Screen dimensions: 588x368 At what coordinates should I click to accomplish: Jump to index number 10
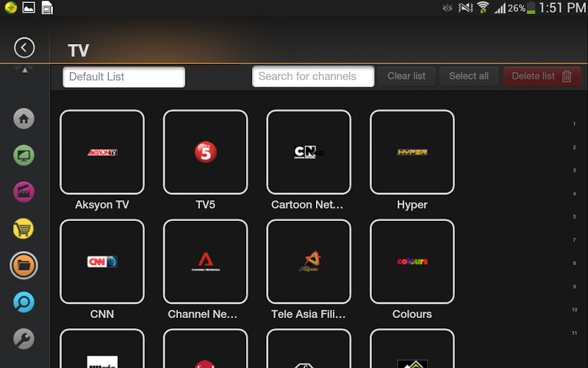click(574, 310)
